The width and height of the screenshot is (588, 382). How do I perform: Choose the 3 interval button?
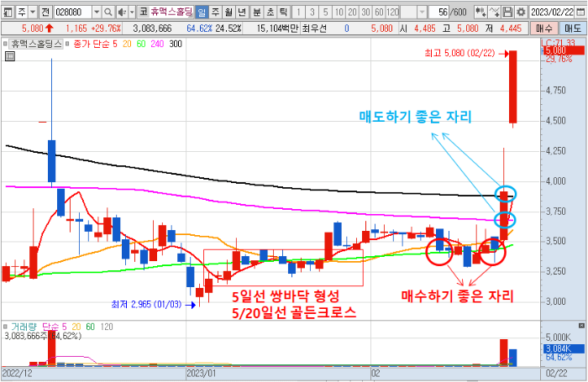[312, 13]
